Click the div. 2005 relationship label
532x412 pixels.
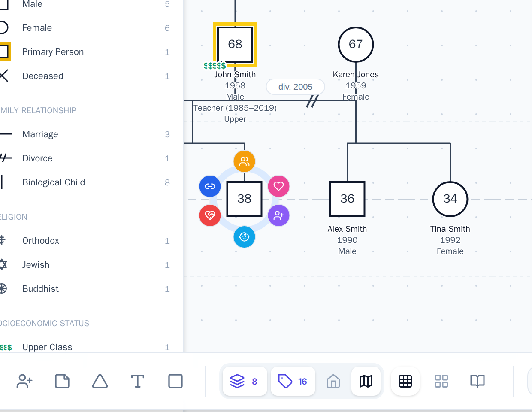(296, 87)
